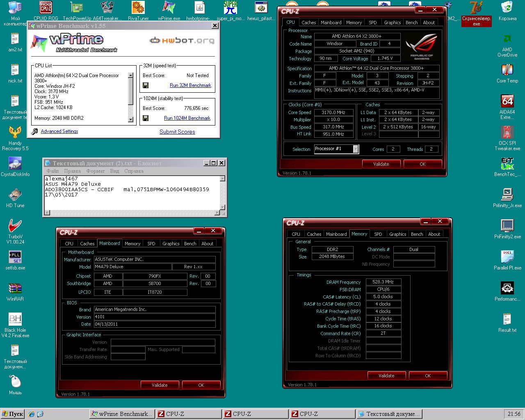The width and height of the screenshot is (525, 420).
Task: Open the Справка menu in Notepad
Action: pos(134,171)
